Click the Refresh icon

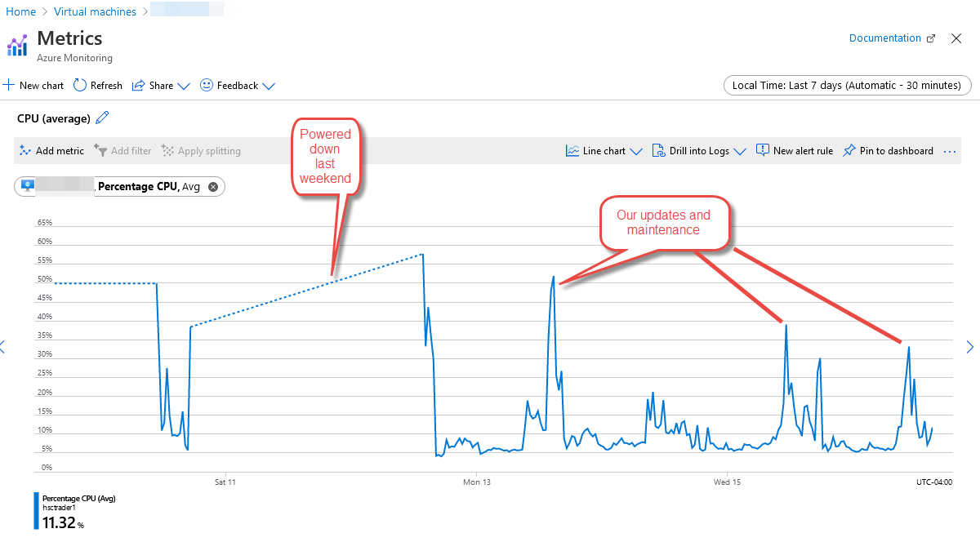coord(79,86)
